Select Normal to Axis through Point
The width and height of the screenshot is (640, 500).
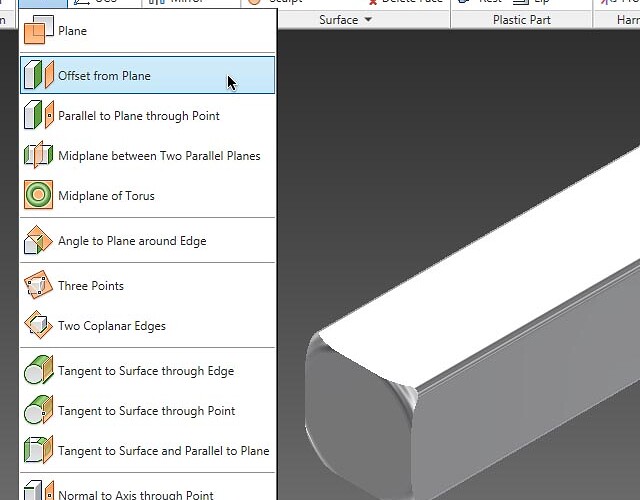[136, 495]
